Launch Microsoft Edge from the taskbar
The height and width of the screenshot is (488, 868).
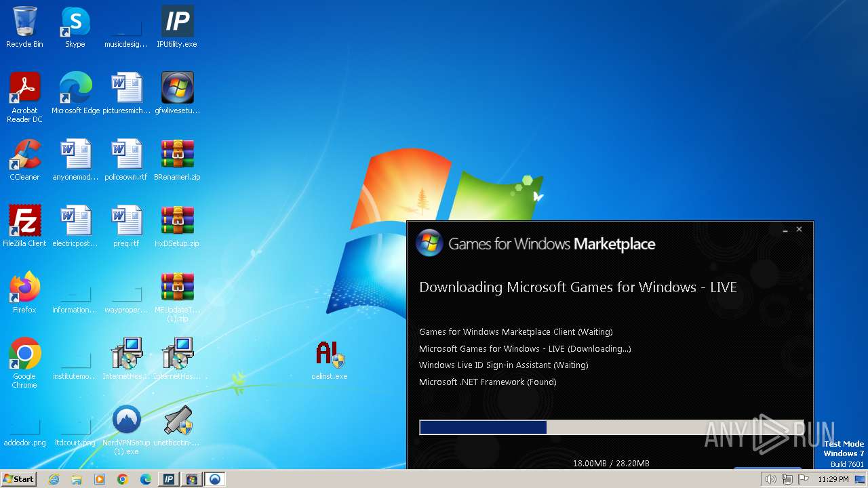pyautogui.click(x=146, y=479)
